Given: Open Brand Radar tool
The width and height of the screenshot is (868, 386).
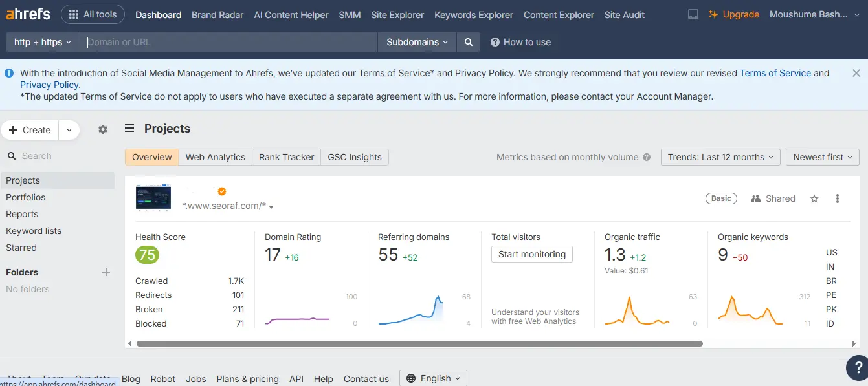Looking at the screenshot, I should (x=217, y=14).
